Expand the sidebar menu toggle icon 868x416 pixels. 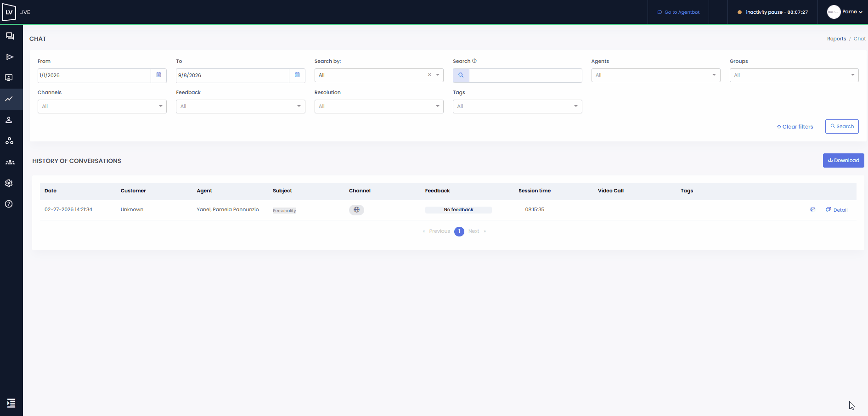click(11, 403)
